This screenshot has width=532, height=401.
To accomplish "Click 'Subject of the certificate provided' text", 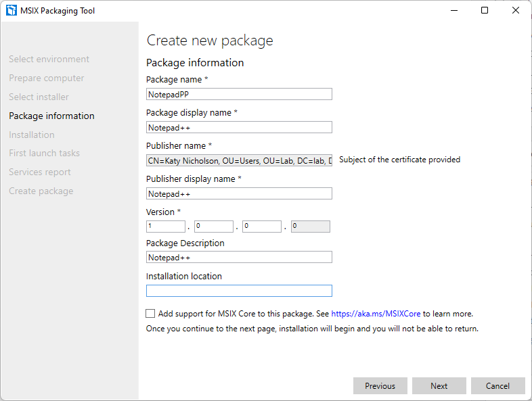I will click(400, 160).
